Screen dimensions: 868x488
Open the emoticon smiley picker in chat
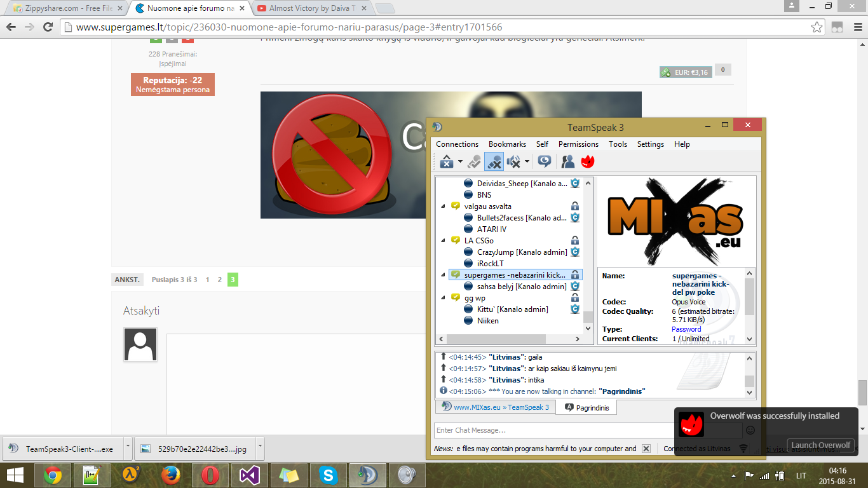point(750,430)
